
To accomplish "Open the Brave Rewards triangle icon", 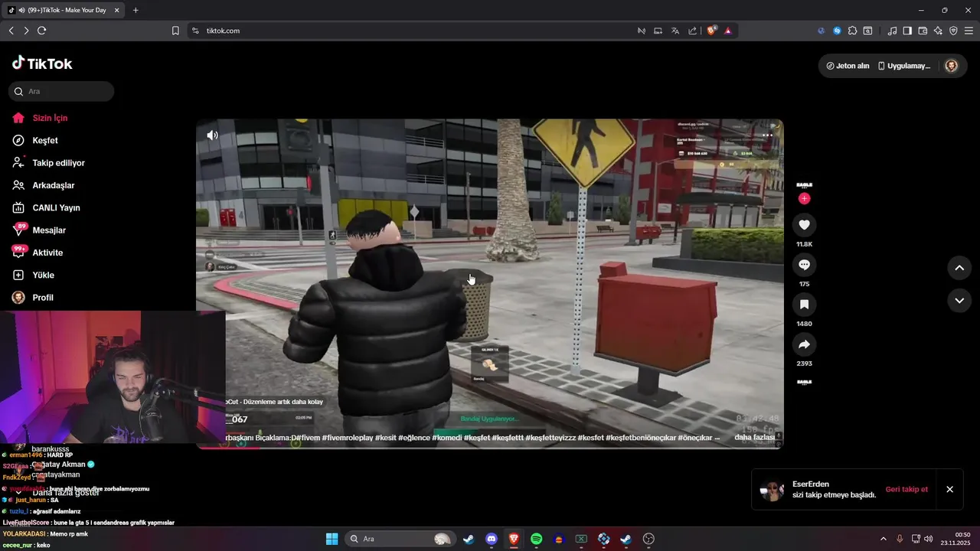I will (727, 31).
